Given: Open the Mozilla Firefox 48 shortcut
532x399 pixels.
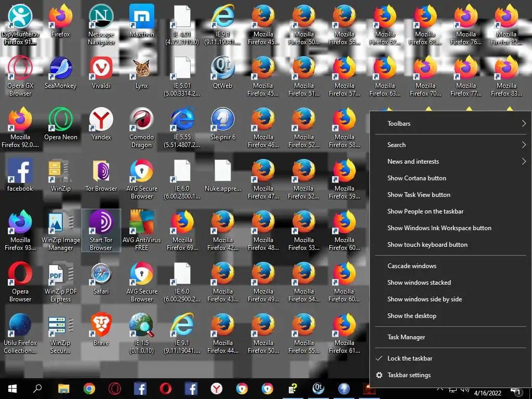Looking at the screenshot, I should tap(263, 231).
